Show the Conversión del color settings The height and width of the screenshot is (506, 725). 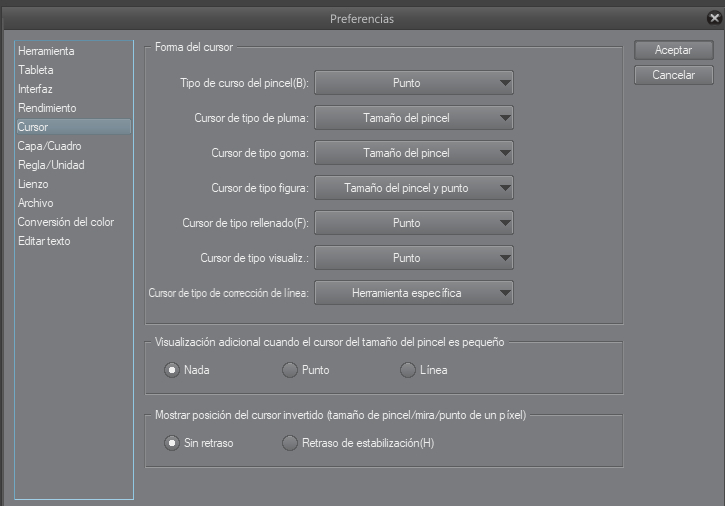[65, 222]
